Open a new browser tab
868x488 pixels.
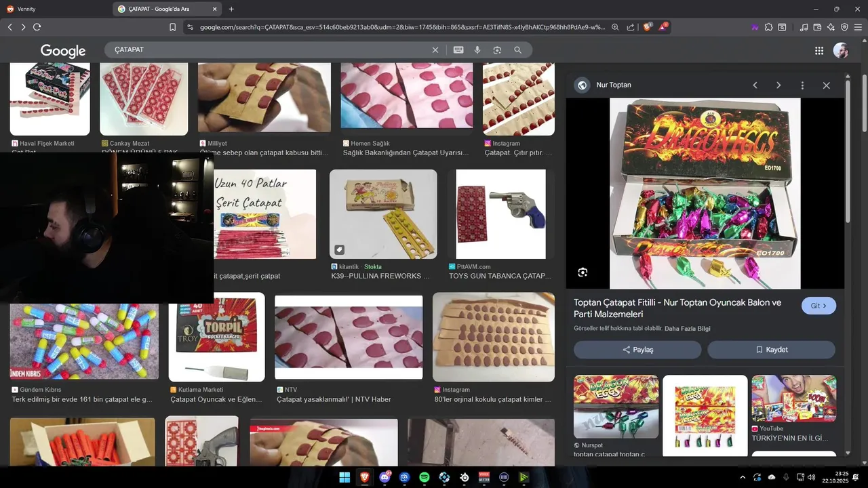tap(231, 9)
